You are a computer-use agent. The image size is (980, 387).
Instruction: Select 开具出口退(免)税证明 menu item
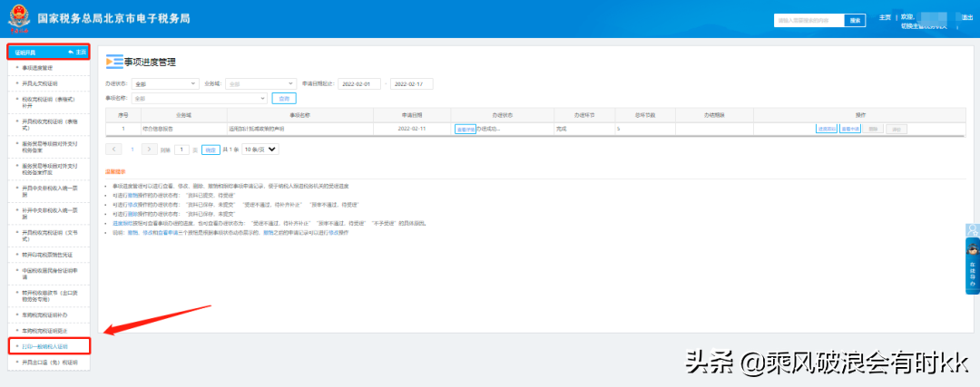[50, 362]
